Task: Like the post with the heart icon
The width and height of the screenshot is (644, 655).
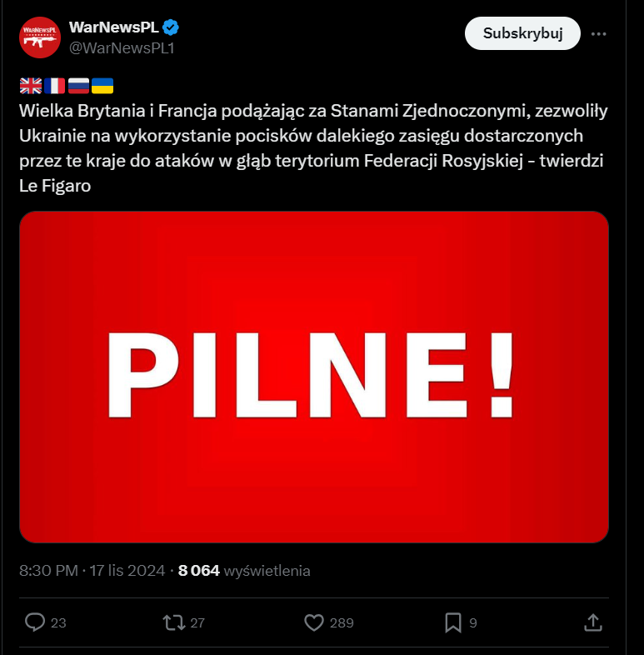Action: 313,622
